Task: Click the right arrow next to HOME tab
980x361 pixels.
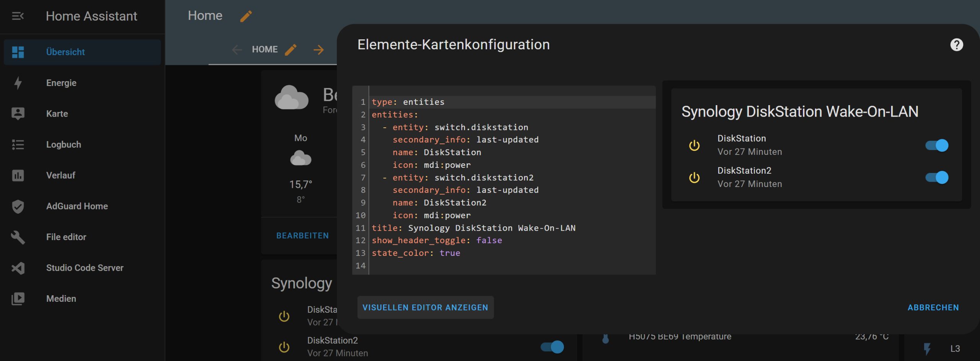Action: 318,50
